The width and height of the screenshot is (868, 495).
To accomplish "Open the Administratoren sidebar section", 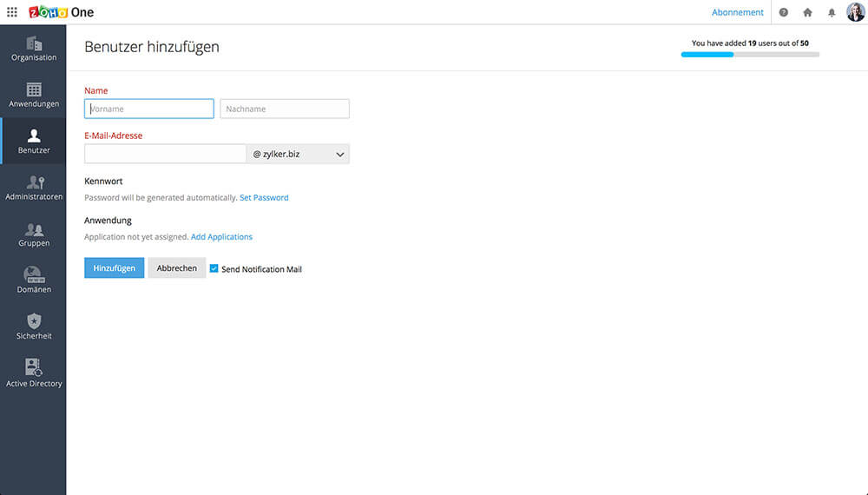I will point(33,188).
